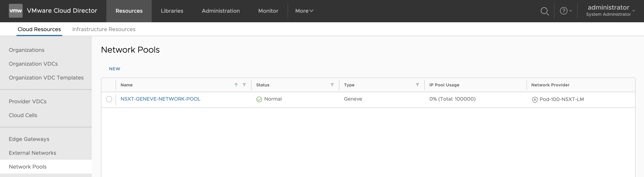Expand the help menu chevron
Viewport: 644px width, 177px height.
coord(571,11)
